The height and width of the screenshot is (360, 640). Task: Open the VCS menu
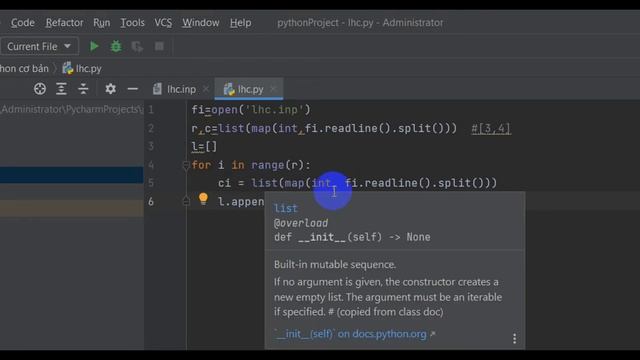point(163,22)
